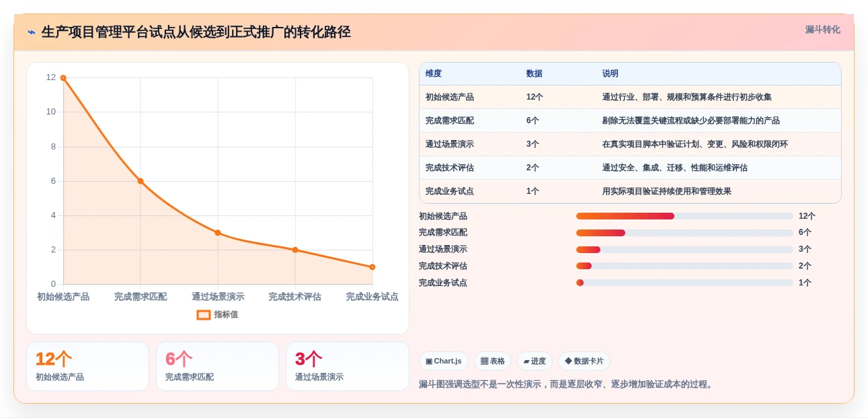Image resolution: width=868 pixels, height=418 pixels.
Task: Click the 指标值 legend label
Action: (226, 314)
